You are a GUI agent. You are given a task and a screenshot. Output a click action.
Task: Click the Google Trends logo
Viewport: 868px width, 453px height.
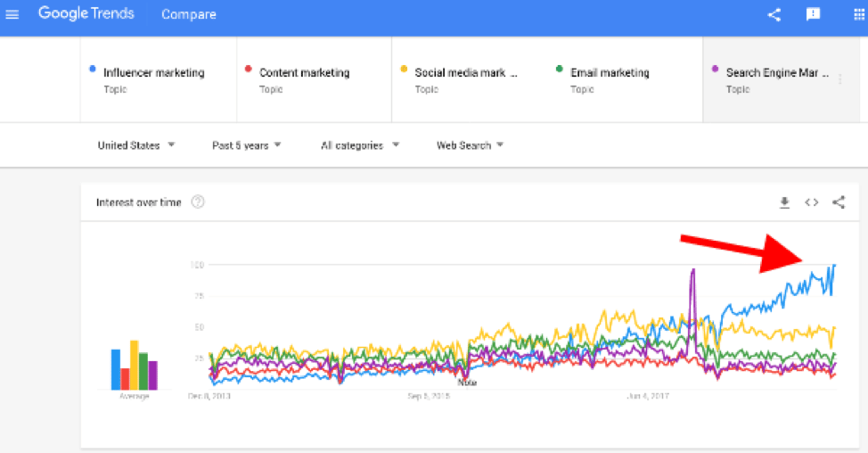86,13
